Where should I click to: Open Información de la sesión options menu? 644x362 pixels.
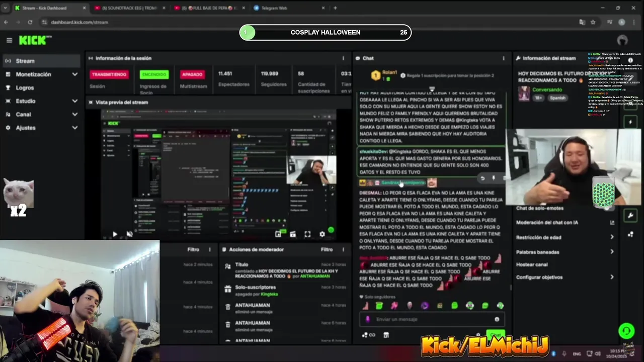tap(343, 58)
